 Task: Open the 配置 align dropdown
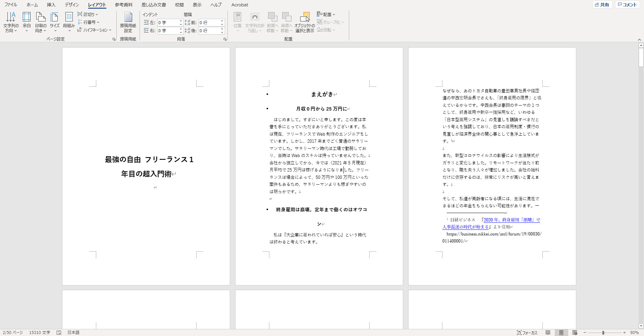326,14
